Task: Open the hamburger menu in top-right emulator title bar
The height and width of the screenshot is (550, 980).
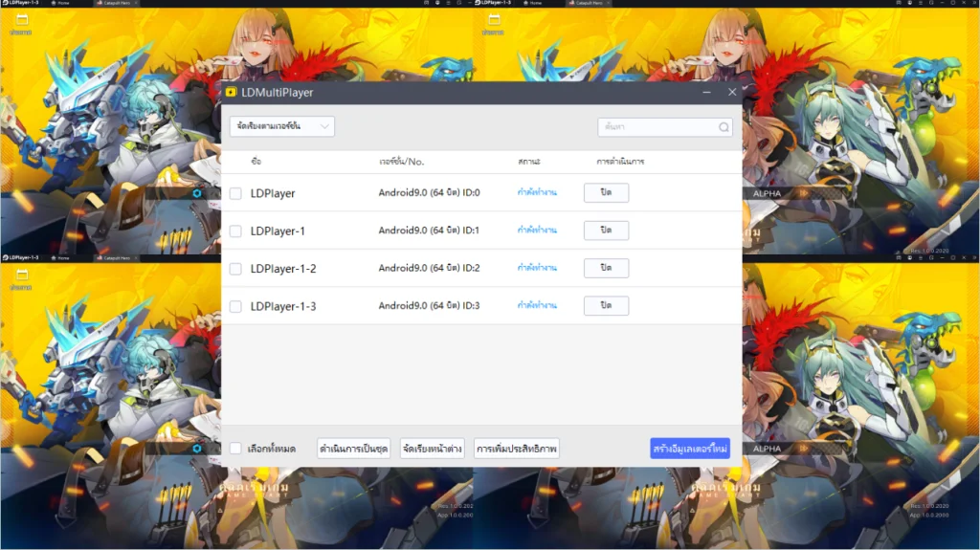Action: tap(921, 3)
